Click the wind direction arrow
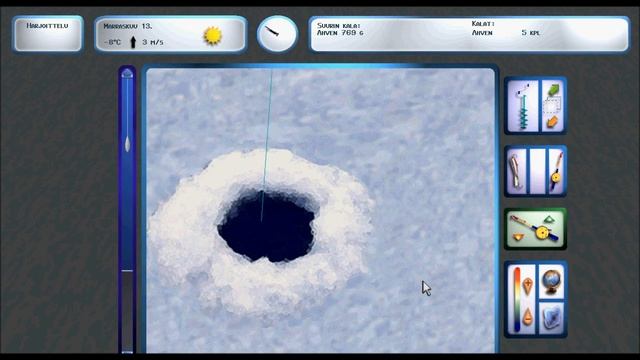Image resolution: width=640 pixels, height=360 pixels. (x=133, y=42)
